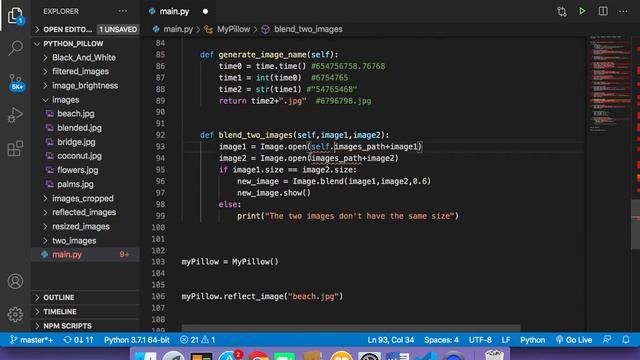Open changes compare icon in editor toolbar

(x=562, y=11)
